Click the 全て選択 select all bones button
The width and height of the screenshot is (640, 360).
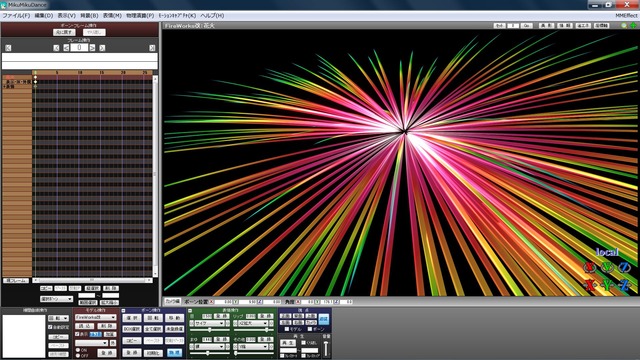[153, 329]
